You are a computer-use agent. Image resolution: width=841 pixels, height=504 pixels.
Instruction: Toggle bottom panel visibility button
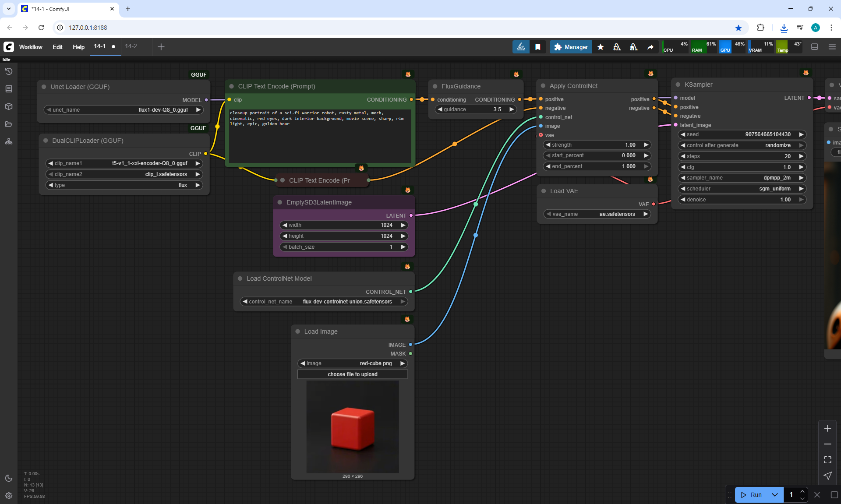click(814, 47)
